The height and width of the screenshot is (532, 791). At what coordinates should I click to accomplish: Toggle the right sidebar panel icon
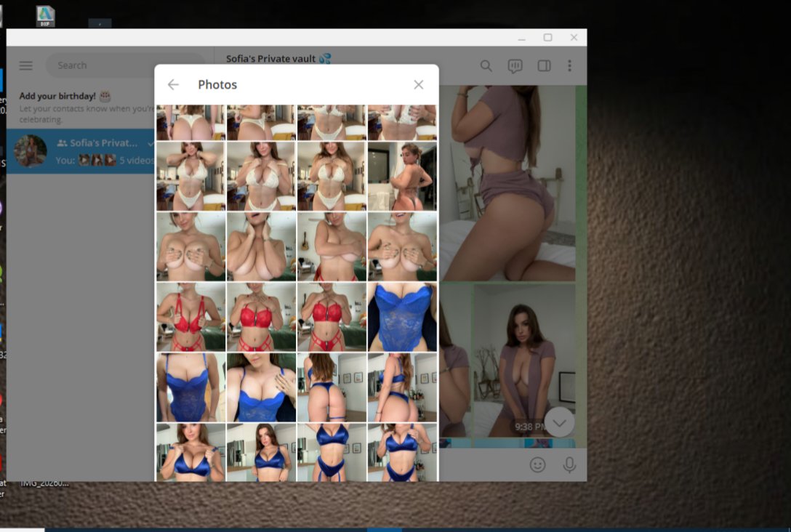(544, 65)
